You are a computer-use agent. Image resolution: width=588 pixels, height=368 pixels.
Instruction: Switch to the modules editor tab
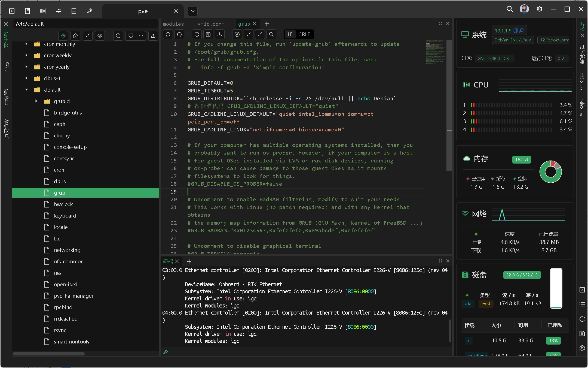coord(173,24)
